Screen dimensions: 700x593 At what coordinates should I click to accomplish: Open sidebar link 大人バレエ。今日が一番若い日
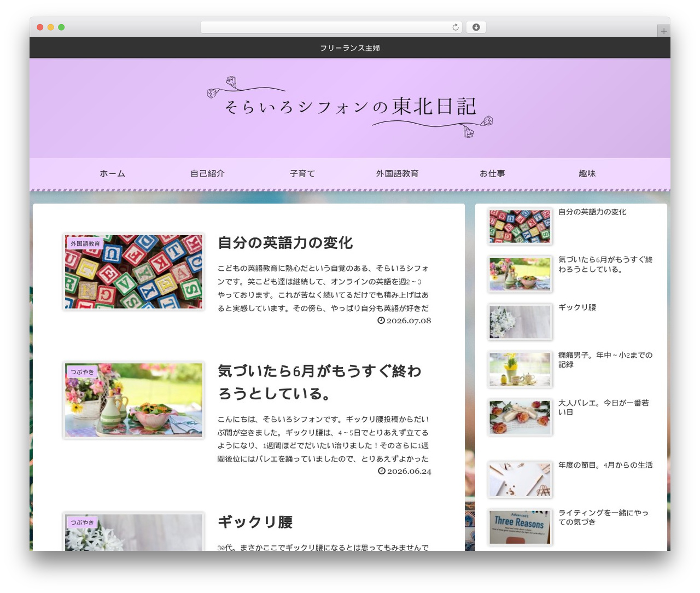coord(604,408)
